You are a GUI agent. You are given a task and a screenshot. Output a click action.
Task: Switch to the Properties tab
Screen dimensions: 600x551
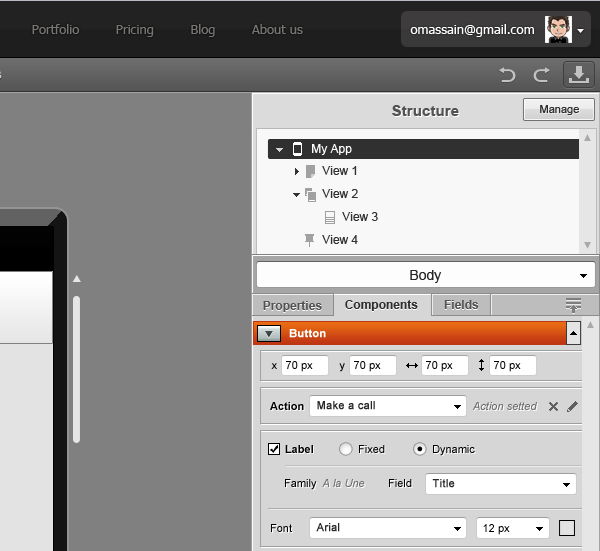pyautogui.click(x=292, y=305)
